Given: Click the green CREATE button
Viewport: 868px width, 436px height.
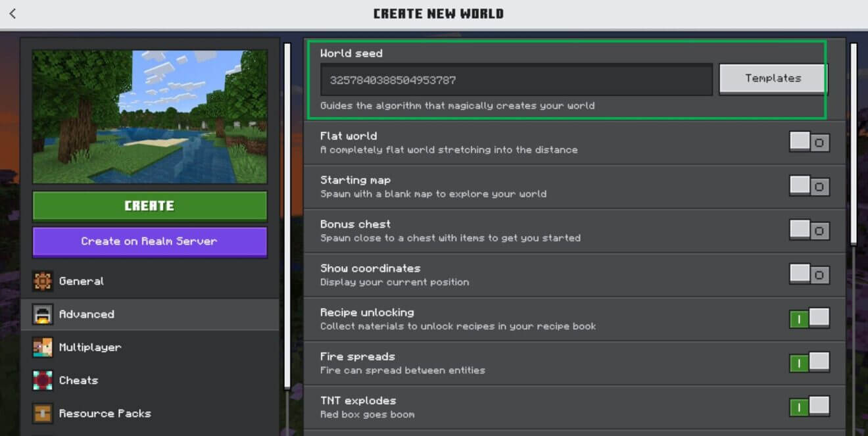Looking at the screenshot, I should coord(150,206).
